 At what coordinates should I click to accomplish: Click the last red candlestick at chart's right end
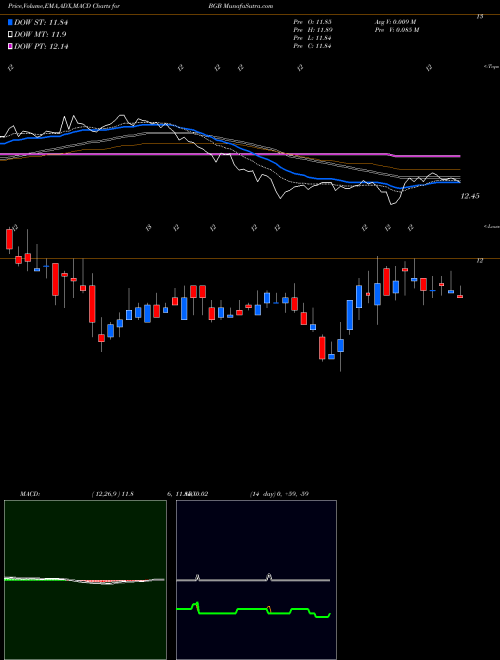tap(460, 296)
